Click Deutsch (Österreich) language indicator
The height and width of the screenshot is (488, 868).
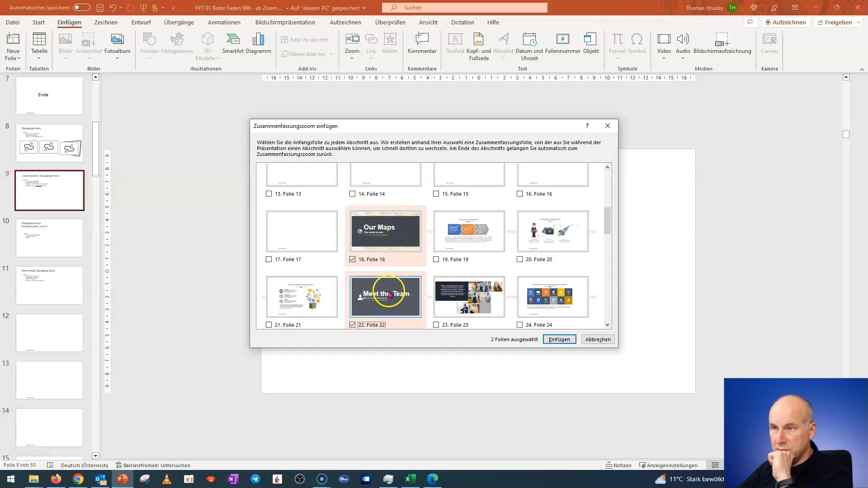pyautogui.click(x=85, y=465)
